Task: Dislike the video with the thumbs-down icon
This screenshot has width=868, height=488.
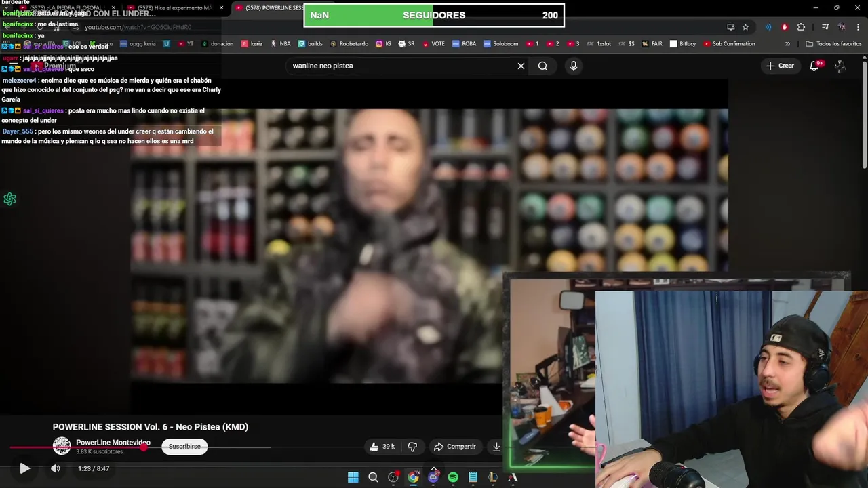Action: pyautogui.click(x=412, y=447)
